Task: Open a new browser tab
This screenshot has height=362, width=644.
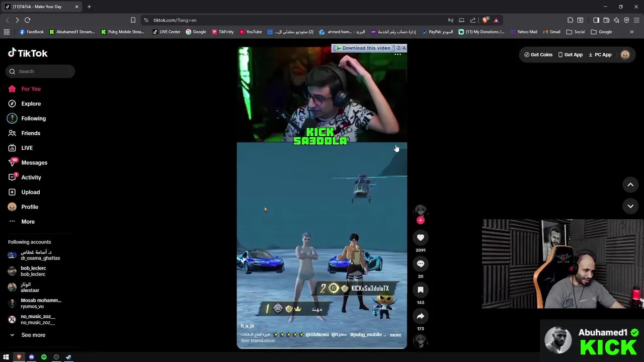Action: 89,7
